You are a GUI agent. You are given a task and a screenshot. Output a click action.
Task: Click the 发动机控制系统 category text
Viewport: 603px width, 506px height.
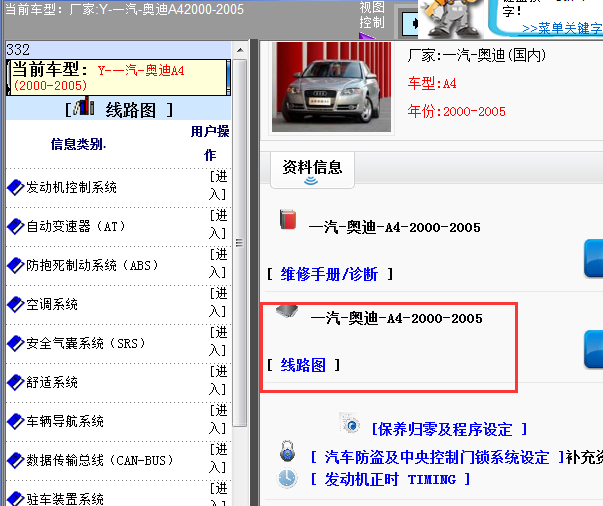pyautogui.click(x=71, y=188)
